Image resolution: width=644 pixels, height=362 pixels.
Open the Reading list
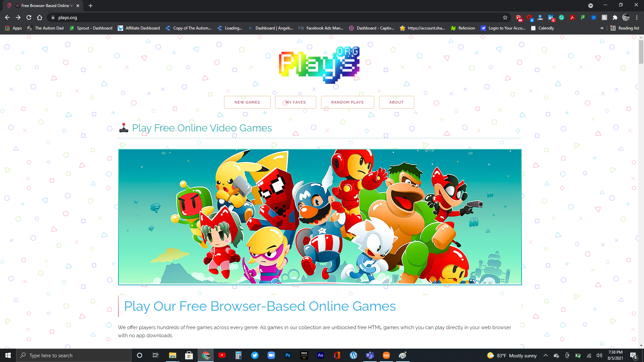(625, 28)
